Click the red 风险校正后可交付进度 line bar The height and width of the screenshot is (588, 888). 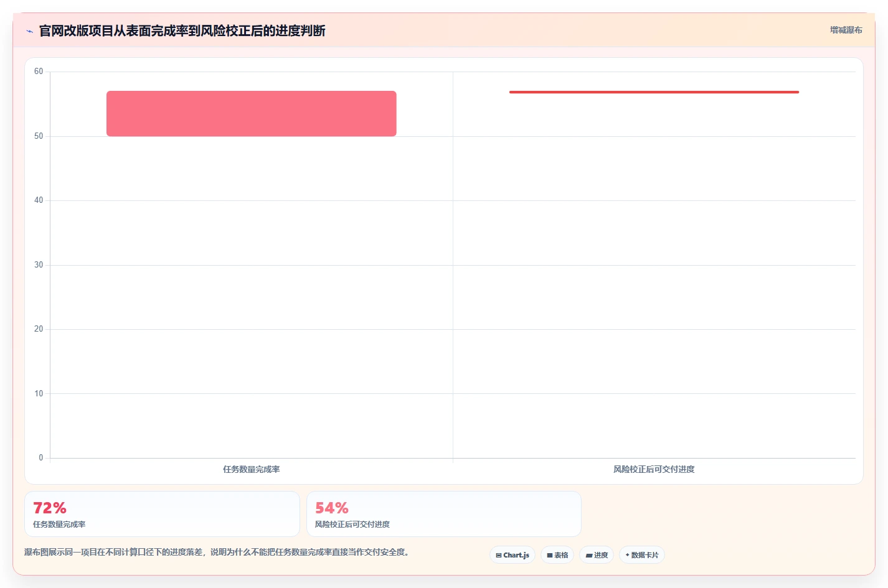[x=654, y=92]
